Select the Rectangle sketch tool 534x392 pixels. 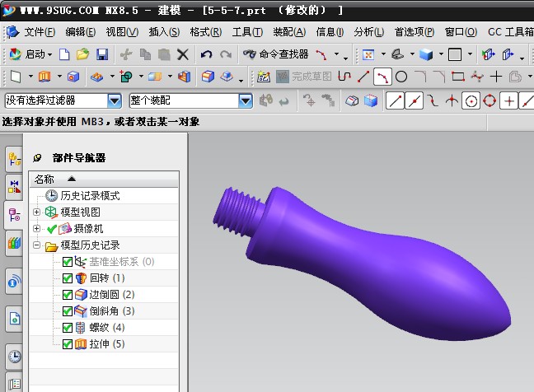[x=457, y=77]
